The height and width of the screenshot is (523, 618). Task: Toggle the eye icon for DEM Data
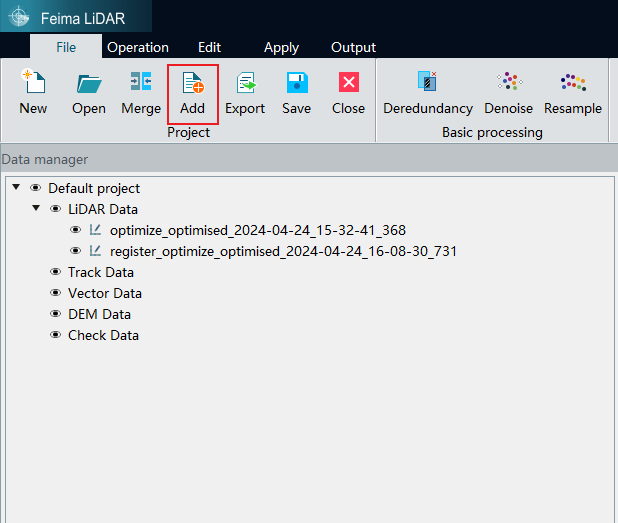(x=56, y=314)
